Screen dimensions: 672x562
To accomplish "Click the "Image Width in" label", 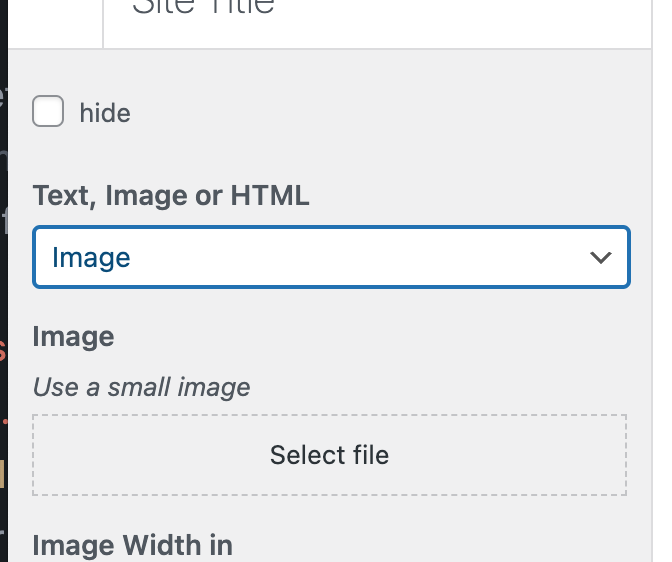I will click(x=132, y=545).
